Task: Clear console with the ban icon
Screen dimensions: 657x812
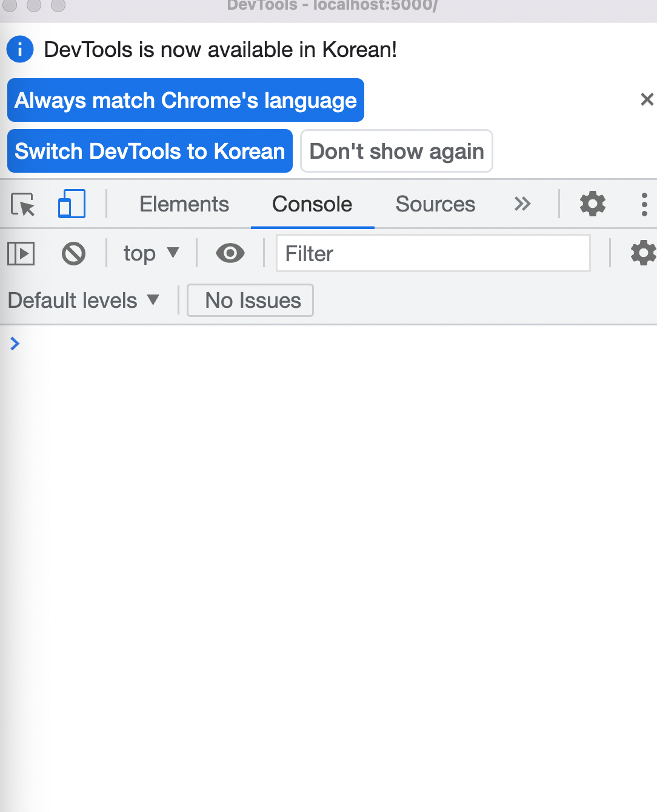Action: coord(73,253)
